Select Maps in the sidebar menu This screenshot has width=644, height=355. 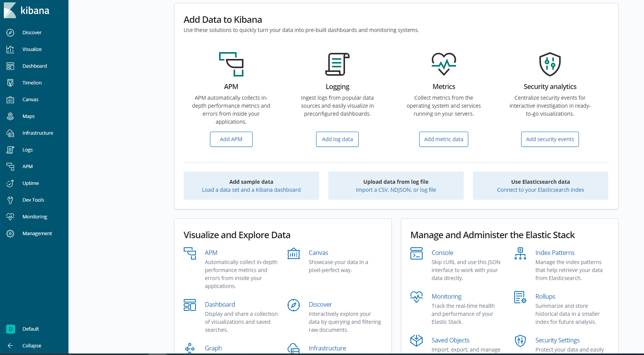pos(29,116)
